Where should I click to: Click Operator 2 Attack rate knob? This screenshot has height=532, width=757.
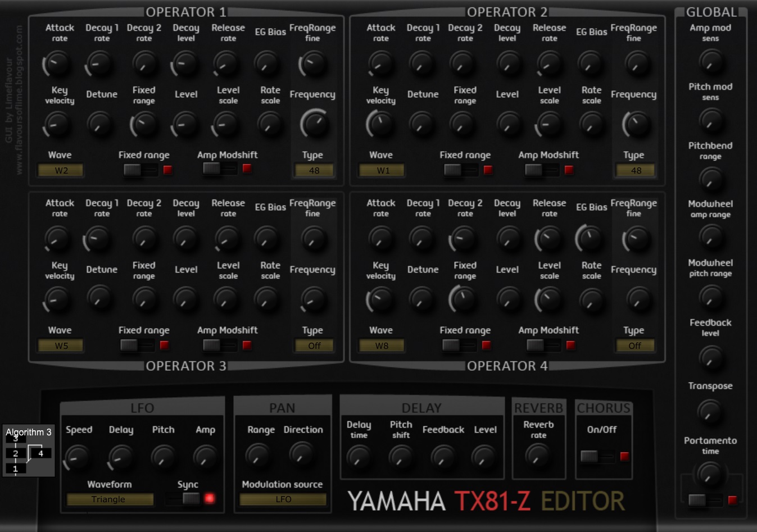pos(380,64)
